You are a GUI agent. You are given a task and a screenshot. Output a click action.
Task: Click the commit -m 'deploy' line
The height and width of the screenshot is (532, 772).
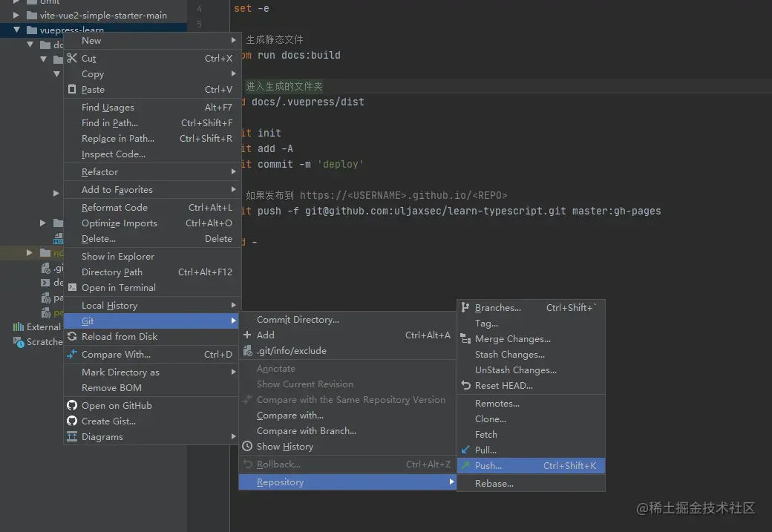[x=310, y=165]
